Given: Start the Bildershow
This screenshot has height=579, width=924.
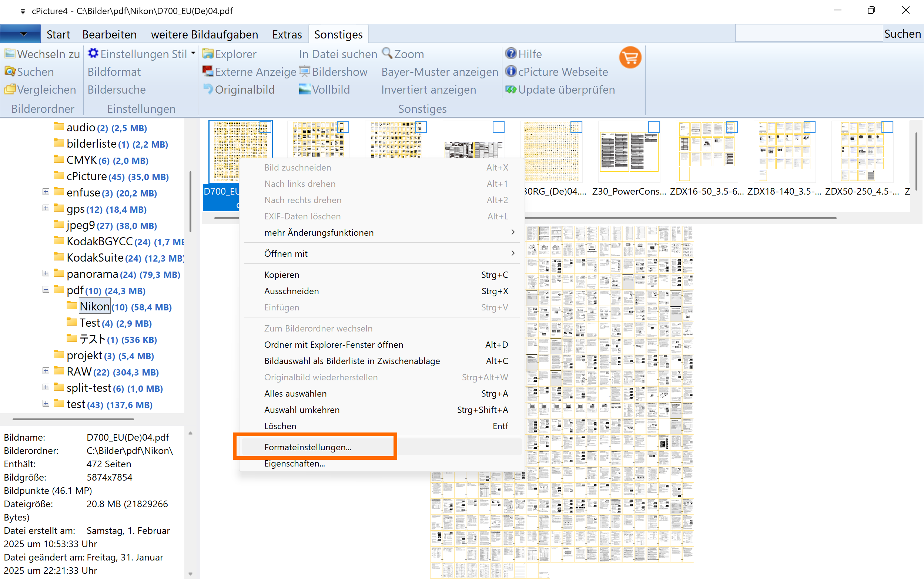Looking at the screenshot, I should (x=305, y=72).
